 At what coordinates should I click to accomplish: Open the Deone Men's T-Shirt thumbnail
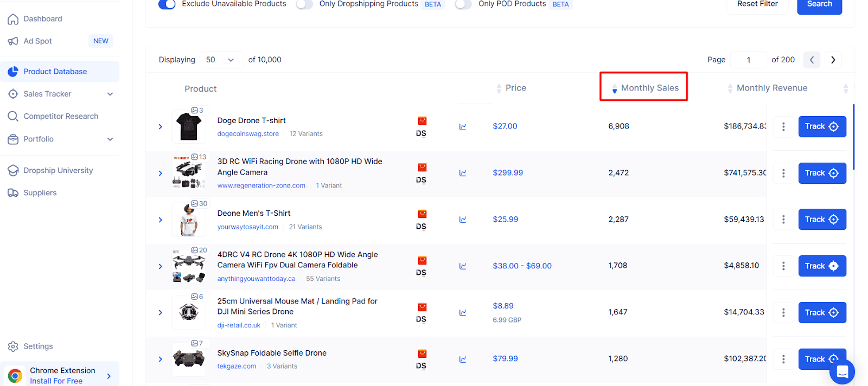coord(189,220)
